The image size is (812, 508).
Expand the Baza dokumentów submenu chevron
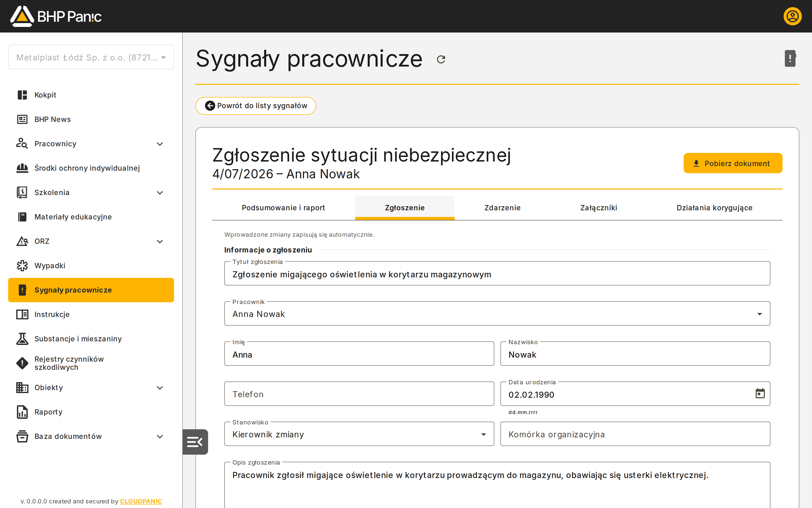tap(160, 436)
